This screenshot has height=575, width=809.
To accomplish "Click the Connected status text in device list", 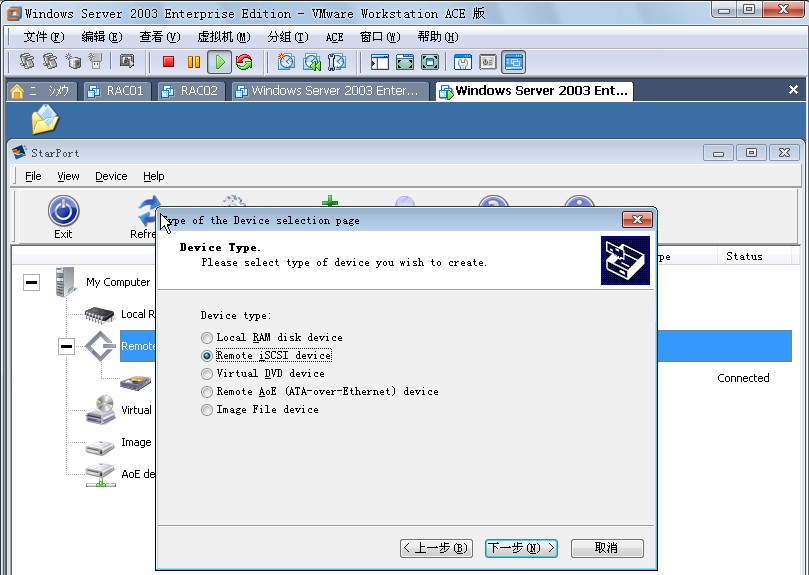I will (743, 378).
